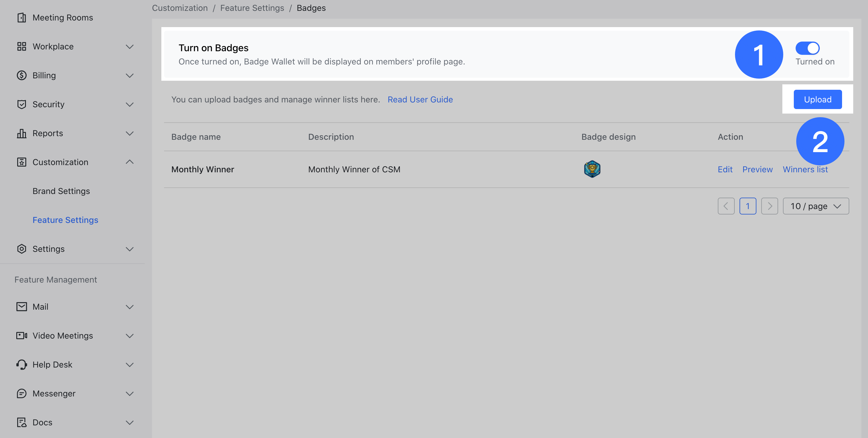Image resolution: width=868 pixels, height=438 pixels.
Task: Select the Meeting Rooms sidebar icon
Action: tap(22, 17)
